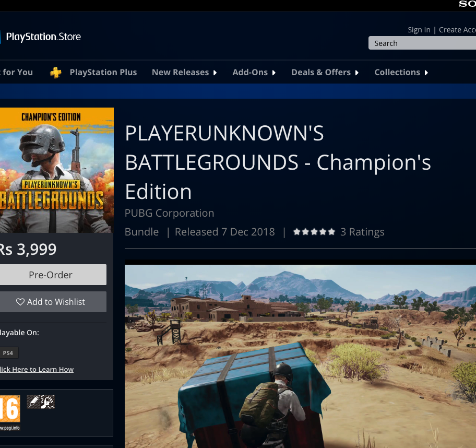Open the desert gameplay screenshot
The width and height of the screenshot is (476, 448).
click(300, 356)
